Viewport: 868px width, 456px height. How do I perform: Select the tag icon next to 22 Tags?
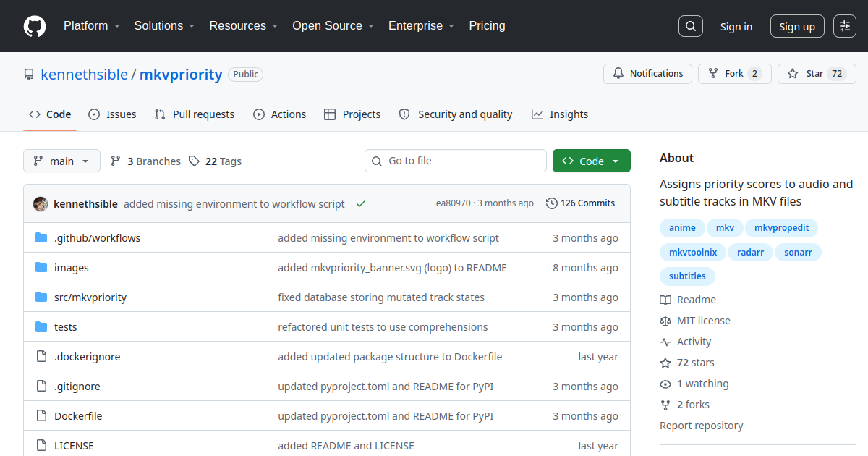click(x=194, y=161)
